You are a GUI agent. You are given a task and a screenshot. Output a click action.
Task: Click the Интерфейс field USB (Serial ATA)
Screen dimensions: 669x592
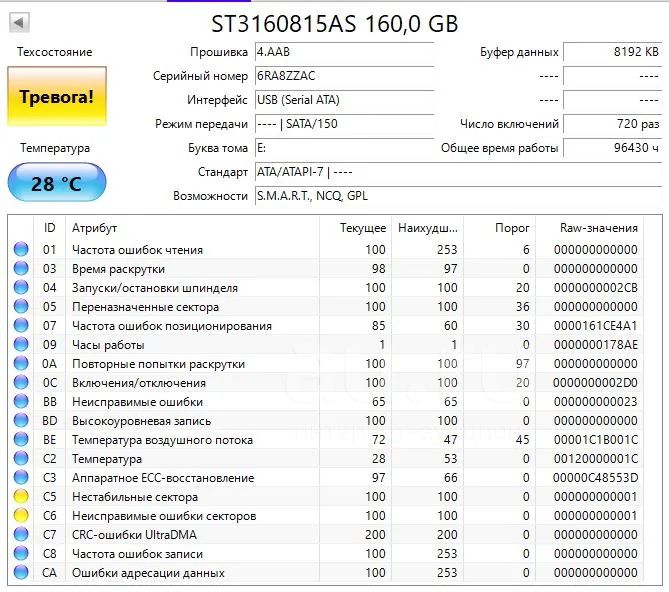click(344, 100)
